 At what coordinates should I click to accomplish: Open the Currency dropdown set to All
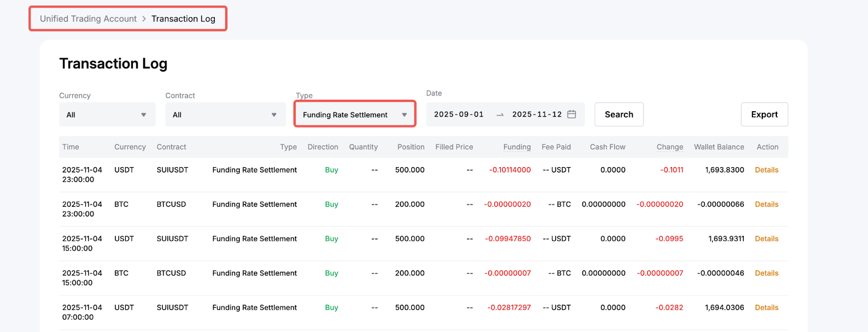(x=107, y=114)
